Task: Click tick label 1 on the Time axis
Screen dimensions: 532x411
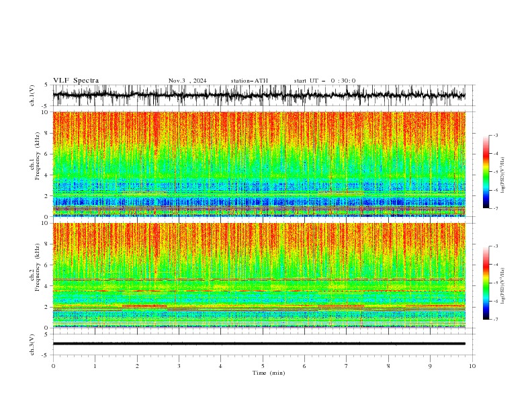Action: coord(95,366)
